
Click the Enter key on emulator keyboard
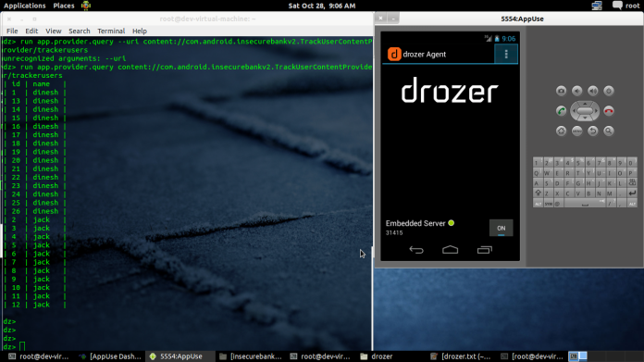(x=632, y=193)
